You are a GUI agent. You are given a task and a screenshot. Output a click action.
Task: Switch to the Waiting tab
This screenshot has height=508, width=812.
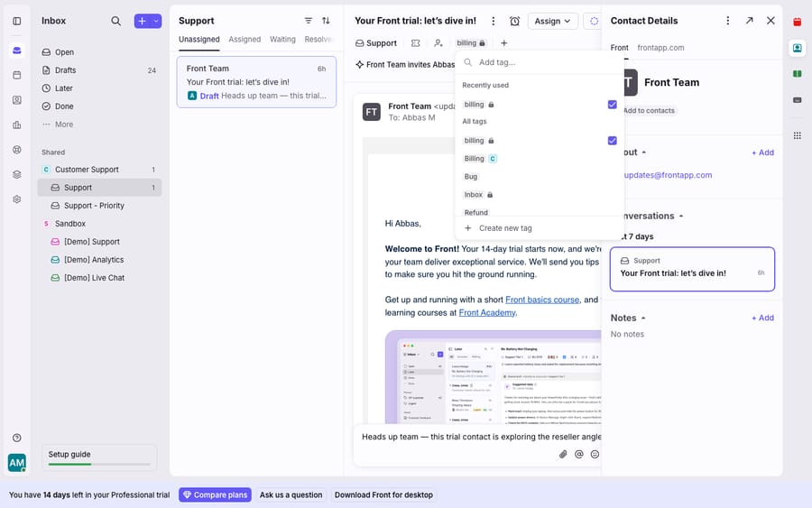pos(282,40)
